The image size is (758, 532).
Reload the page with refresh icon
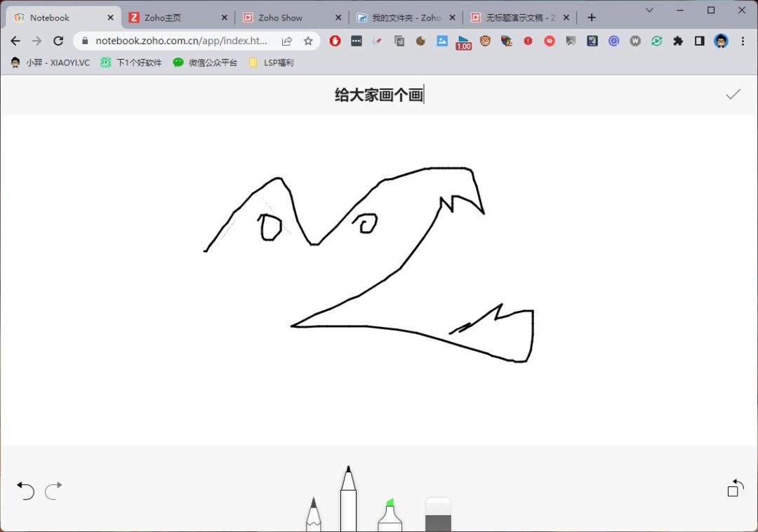click(x=58, y=41)
